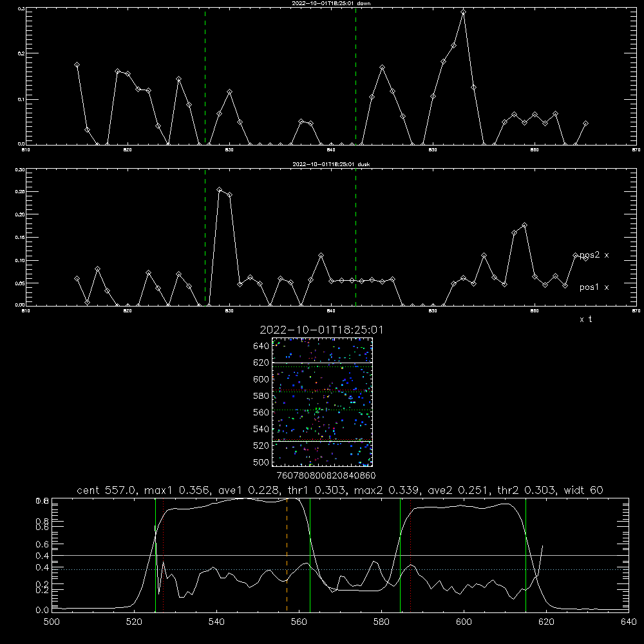Click the green vertical line near 585 in the bottom plot
644x644 pixels.
(400, 554)
